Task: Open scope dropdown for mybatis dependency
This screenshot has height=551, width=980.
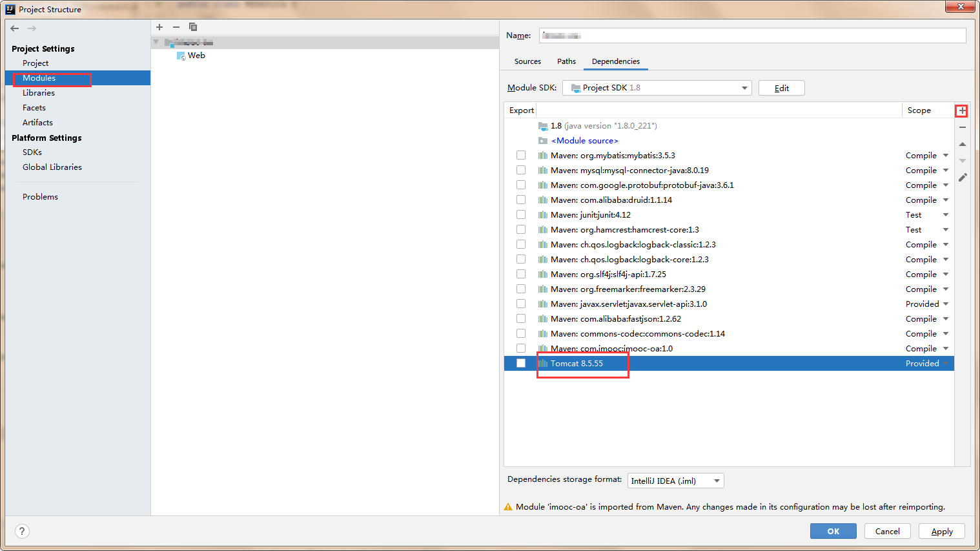Action: [946, 156]
